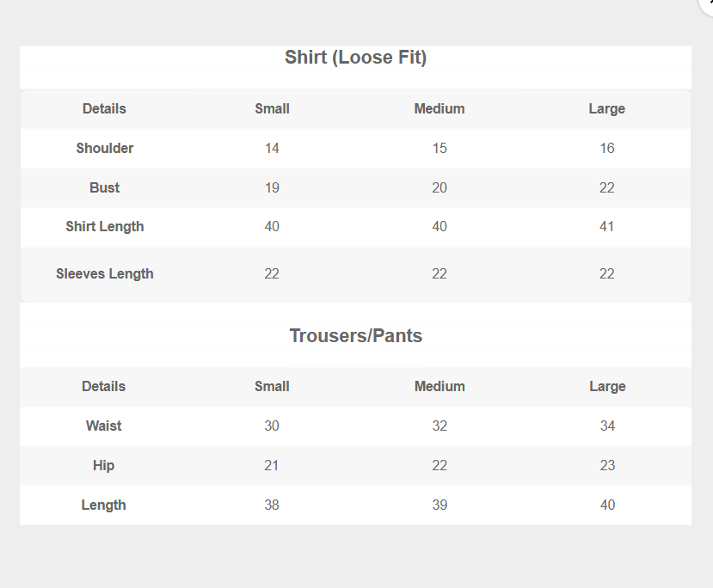Select Medium column header in trousers table
The height and width of the screenshot is (588, 713).
coord(439,387)
